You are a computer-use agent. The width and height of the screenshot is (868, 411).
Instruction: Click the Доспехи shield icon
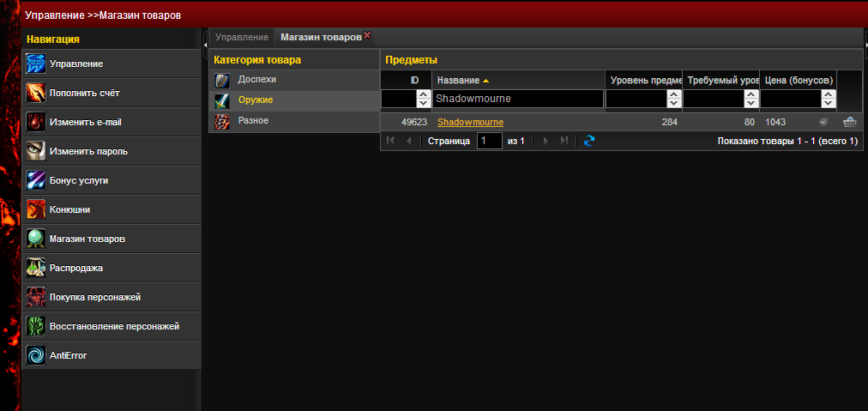pyautogui.click(x=222, y=81)
